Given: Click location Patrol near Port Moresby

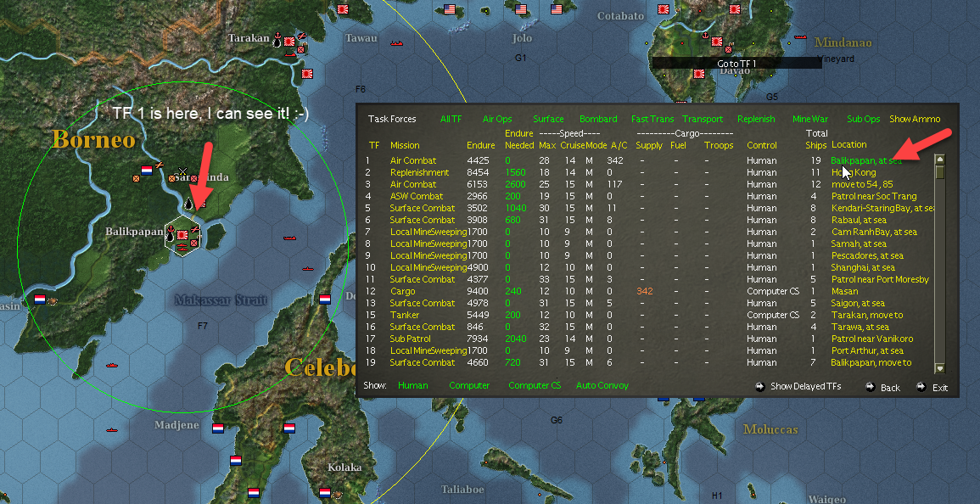Looking at the screenshot, I should tap(880, 279).
